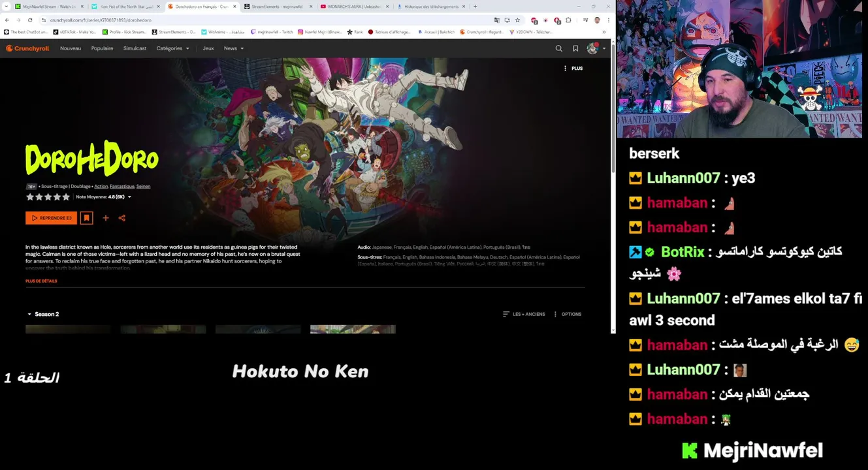Switch to the MONARCH'S AURA YouTube tab
The image size is (868, 470).
click(353, 7)
